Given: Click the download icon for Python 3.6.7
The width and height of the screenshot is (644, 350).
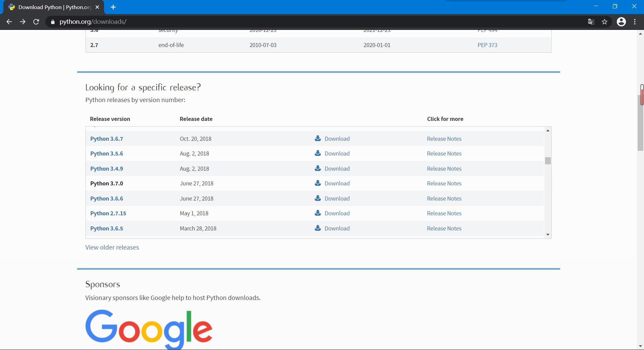Looking at the screenshot, I should click(x=318, y=138).
